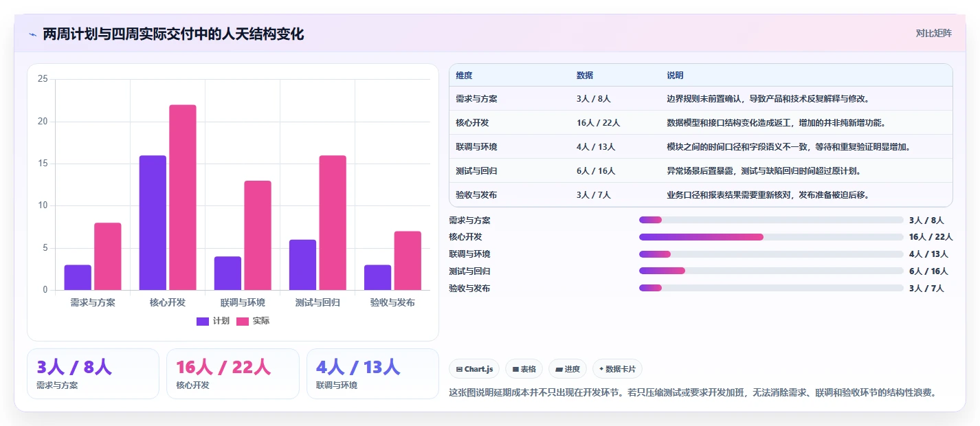Screen dimensions: 980x426
Task: Select 测试与回归 in the table's 维度 column
Action: tap(476, 171)
